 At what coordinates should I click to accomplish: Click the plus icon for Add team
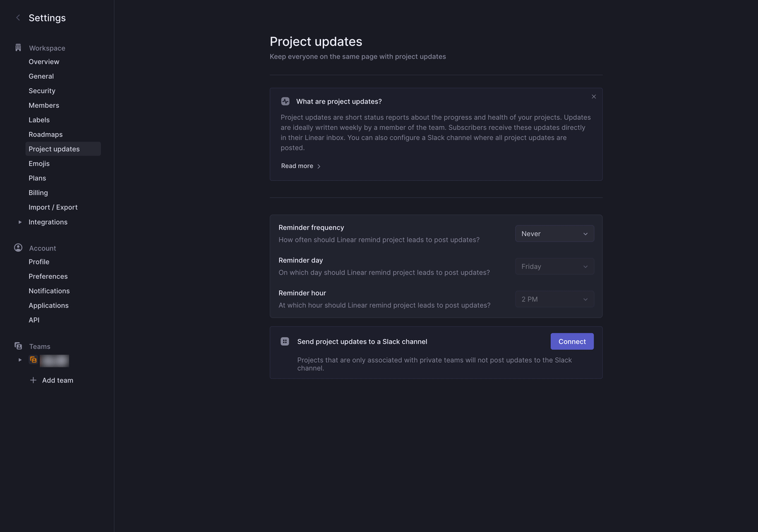[33, 381]
